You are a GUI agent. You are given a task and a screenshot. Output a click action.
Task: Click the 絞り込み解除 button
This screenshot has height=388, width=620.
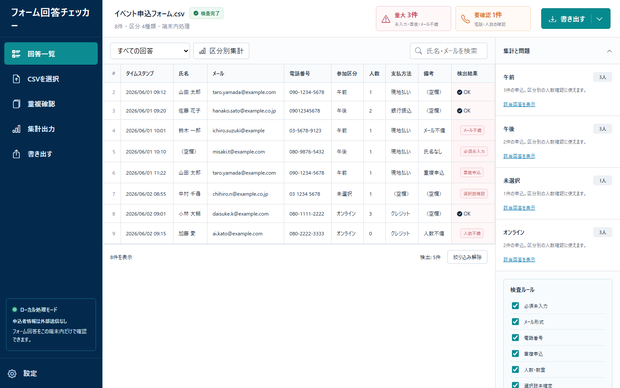[x=467, y=257]
